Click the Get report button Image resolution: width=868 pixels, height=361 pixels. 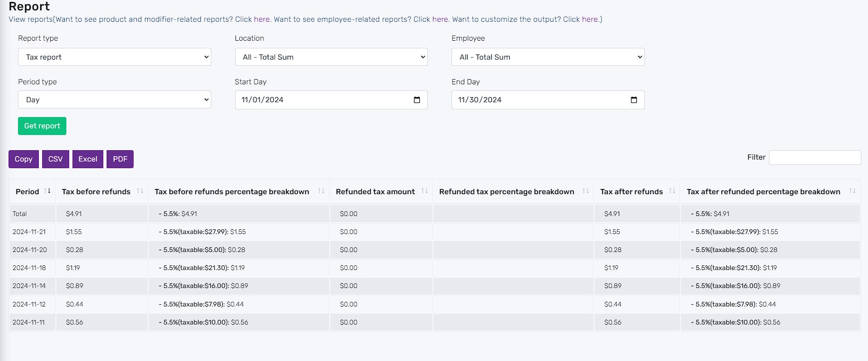(42, 126)
